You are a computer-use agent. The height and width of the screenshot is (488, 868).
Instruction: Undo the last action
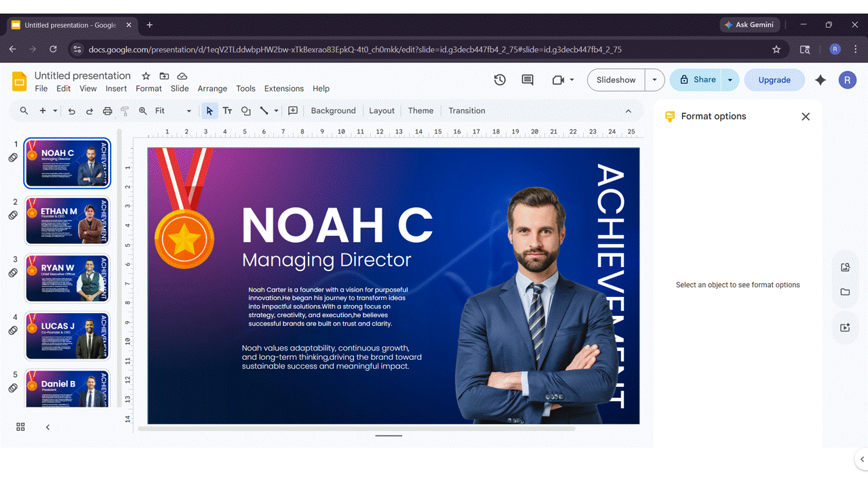tap(71, 110)
